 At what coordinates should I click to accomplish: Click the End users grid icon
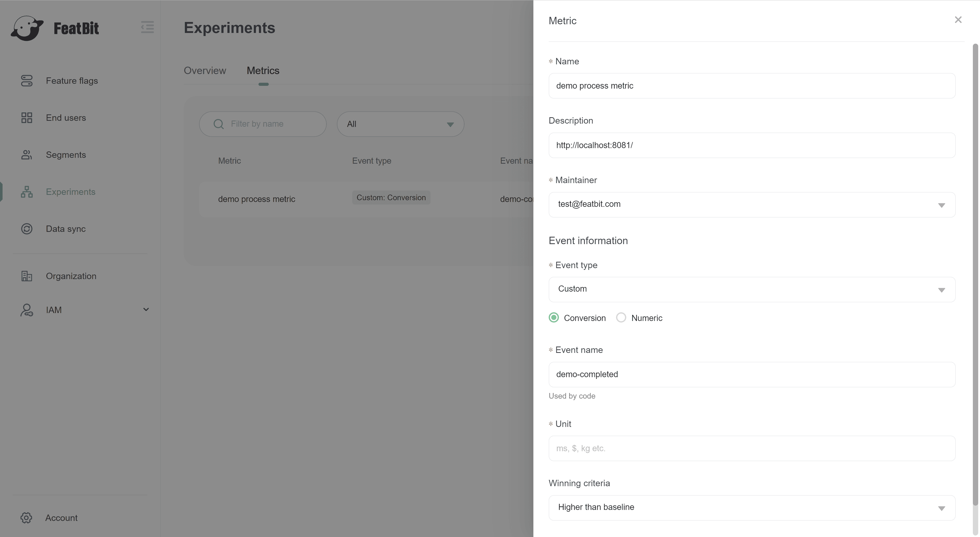pyautogui.click(x=27, y=118)
